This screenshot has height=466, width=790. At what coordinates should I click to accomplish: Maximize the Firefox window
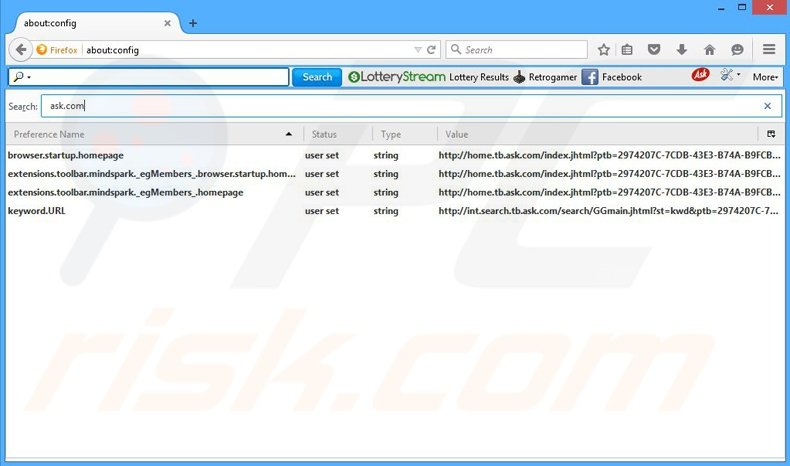click(742, 7)
